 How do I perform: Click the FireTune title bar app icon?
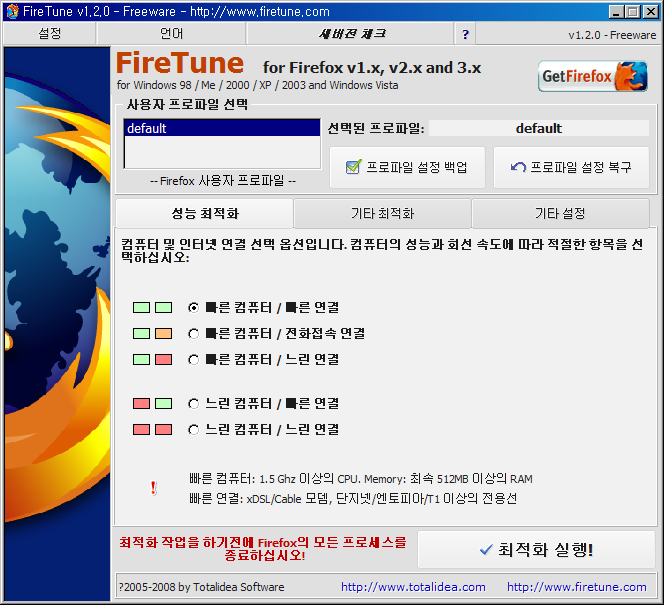pyautogui.click(x=13, y=11)
